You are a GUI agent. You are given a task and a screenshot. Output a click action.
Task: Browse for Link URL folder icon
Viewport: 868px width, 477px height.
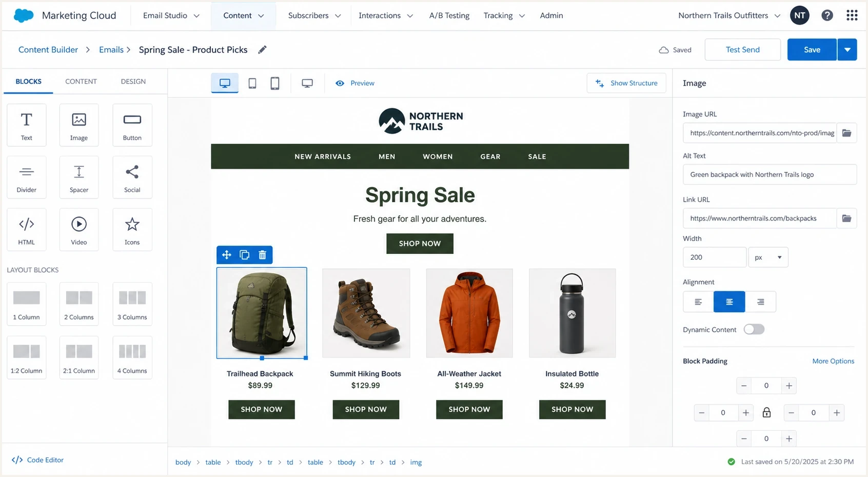click(847, 218)
